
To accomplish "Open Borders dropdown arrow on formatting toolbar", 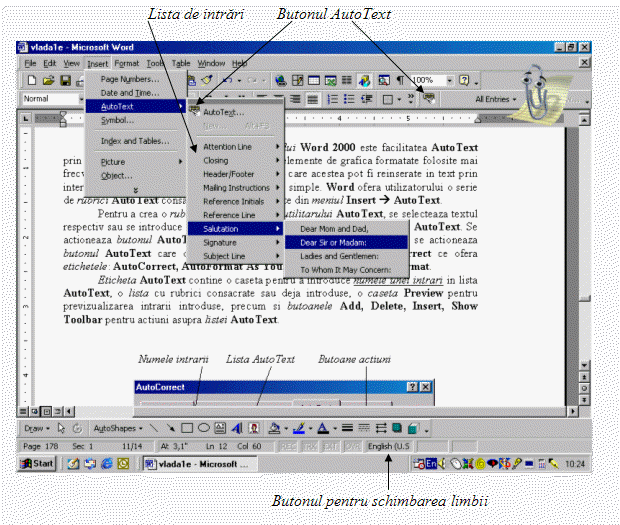I will tap(399, 99).
